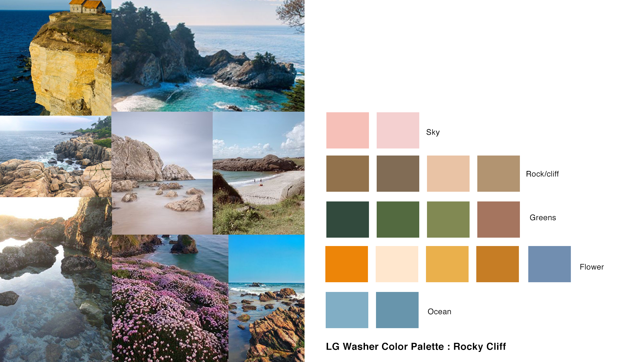Pick the cream-colored Flower swatch
The image size is (644, 362).
(397, 264)
